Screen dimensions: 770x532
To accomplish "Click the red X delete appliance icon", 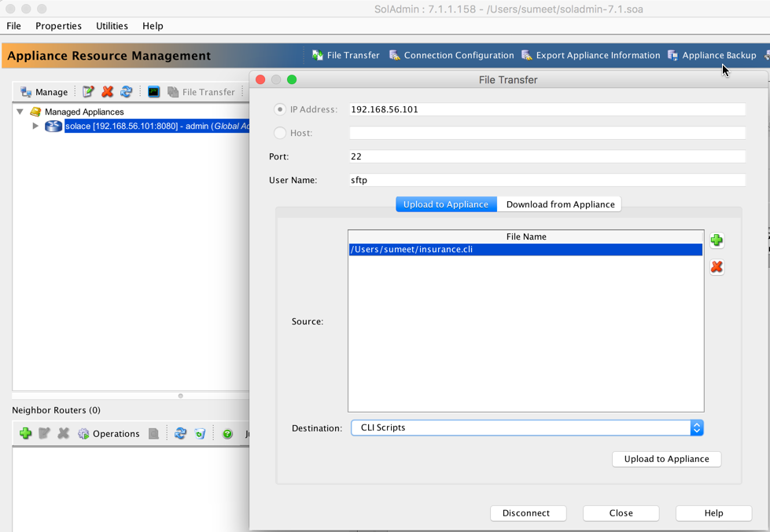I will 108,92.
